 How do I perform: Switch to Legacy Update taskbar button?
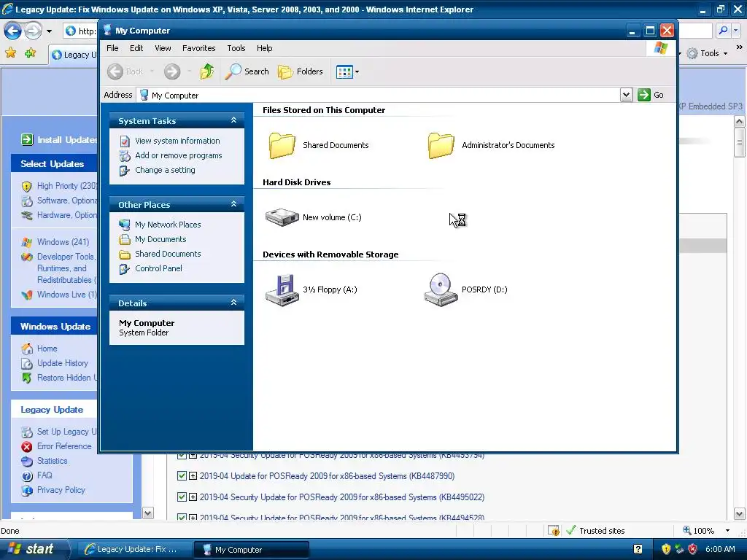[x=133, y=550]
